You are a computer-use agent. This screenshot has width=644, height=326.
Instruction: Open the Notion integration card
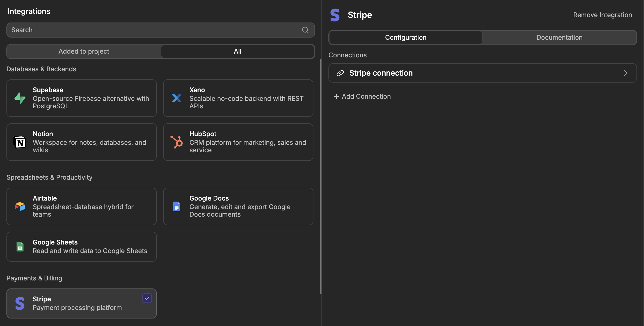point(82,142)
